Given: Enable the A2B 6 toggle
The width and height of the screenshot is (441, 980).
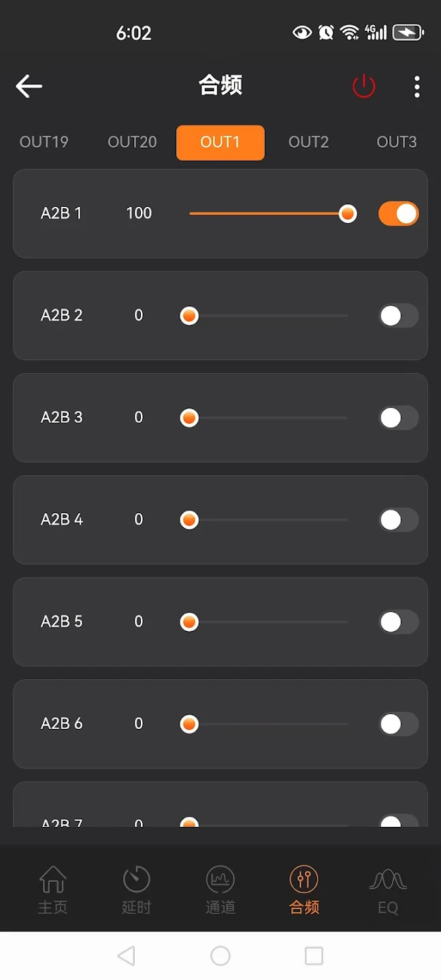Looking at the screenshot, I should point(398,724).
